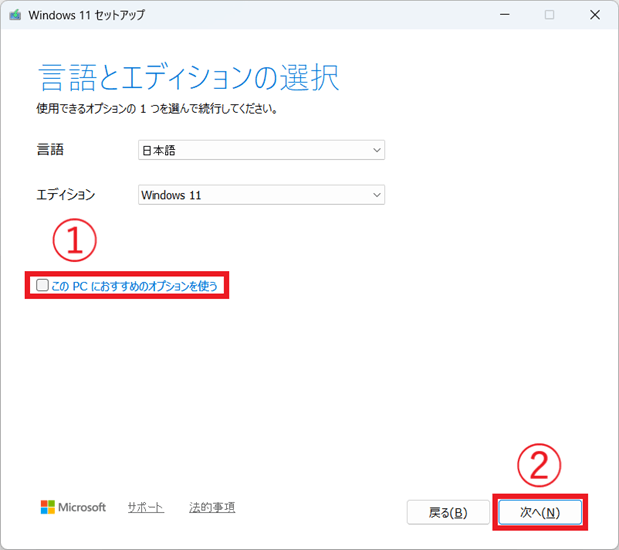This screenshot has width=619, height=550.
Task: Expand the 言語 dropdown arrow
Action: [x=376, y=150]
